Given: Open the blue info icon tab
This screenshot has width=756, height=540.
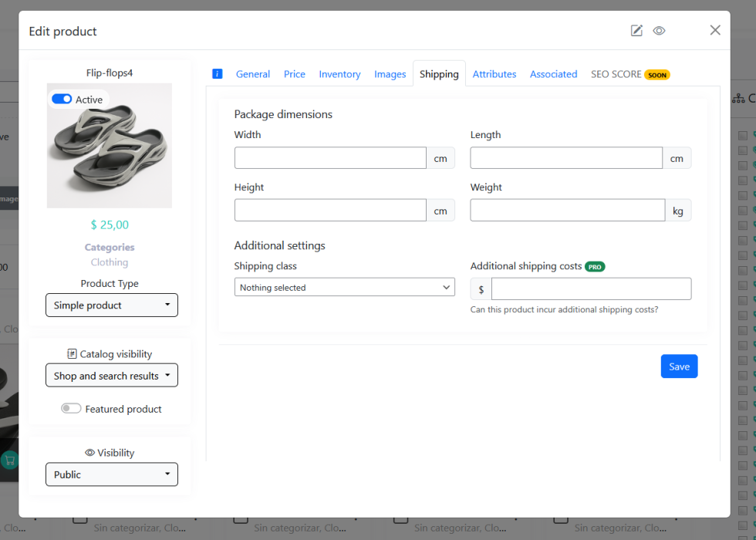Looking at the screenshot, I should [218, 74].
